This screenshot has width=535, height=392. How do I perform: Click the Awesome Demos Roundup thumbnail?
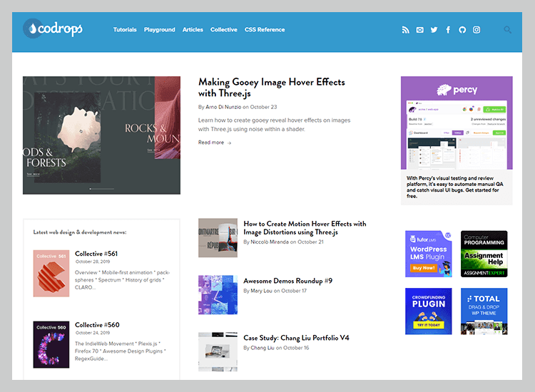[218, 295]
